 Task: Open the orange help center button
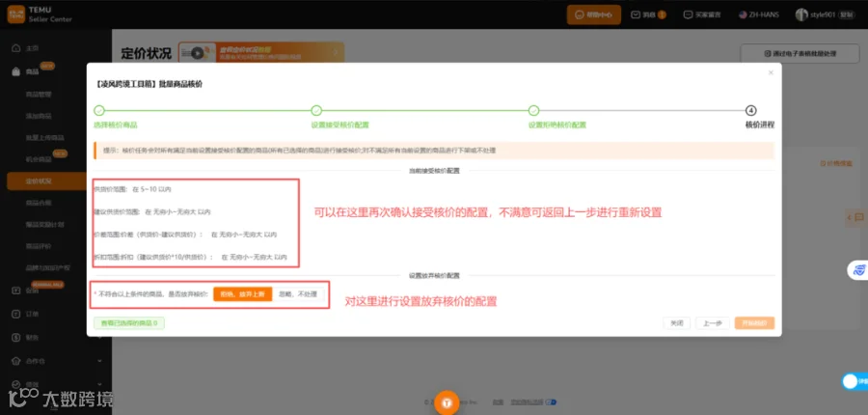pos(593,15)
